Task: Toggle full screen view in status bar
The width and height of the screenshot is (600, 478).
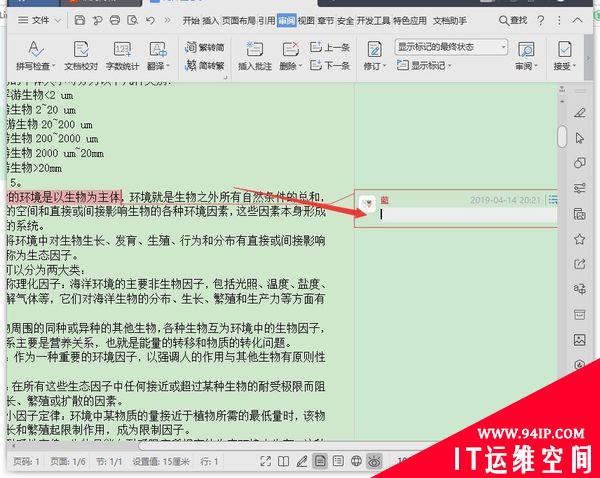Action: pos(265,461)
